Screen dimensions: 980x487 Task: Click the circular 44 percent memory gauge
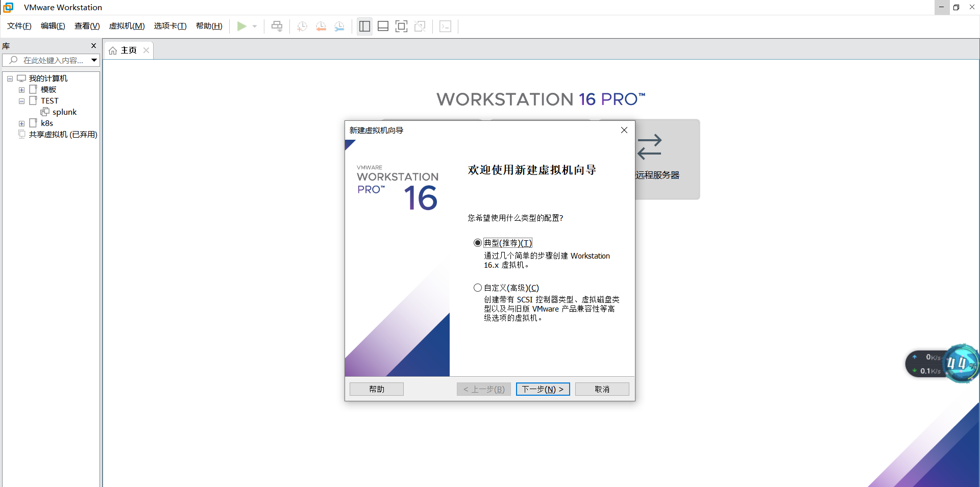click(x=961, y=364)
